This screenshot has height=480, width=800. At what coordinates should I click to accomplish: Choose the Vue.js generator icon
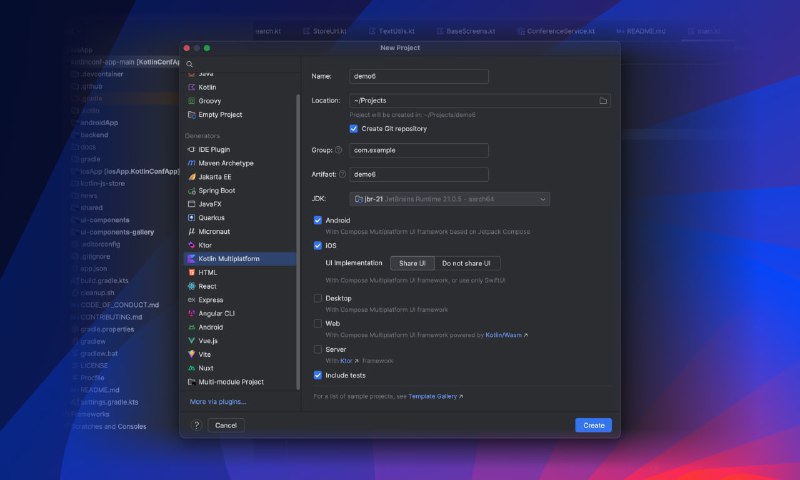(191, 341)
